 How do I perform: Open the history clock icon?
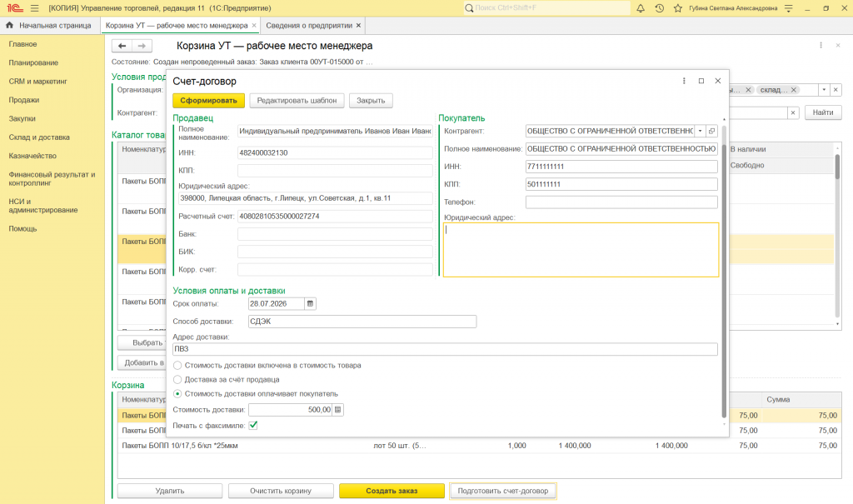(x=660, y=8)
